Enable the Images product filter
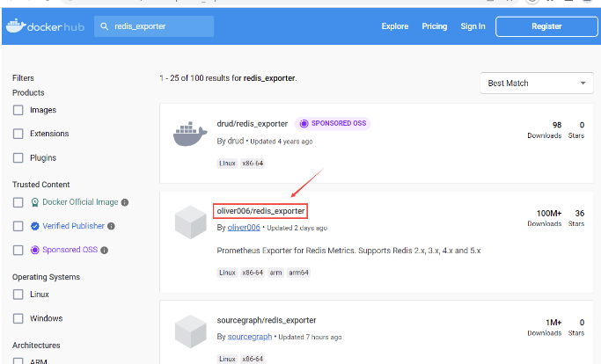Image resolution: width=601 pixels, height=364 pixels. pos(18,111)
